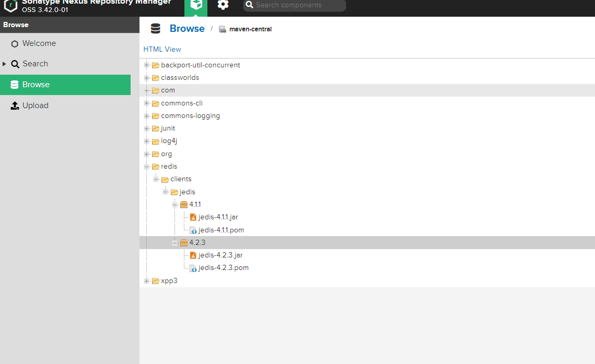The image size is (595, 364).
Task: Click the folder icon beside xpp3
Action: pos(156,281)
